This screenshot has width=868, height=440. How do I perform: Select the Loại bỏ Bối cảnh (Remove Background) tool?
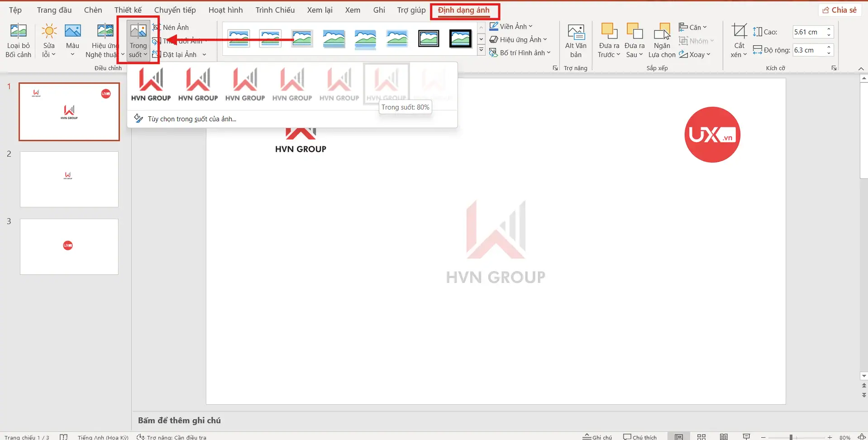(18, 40)
